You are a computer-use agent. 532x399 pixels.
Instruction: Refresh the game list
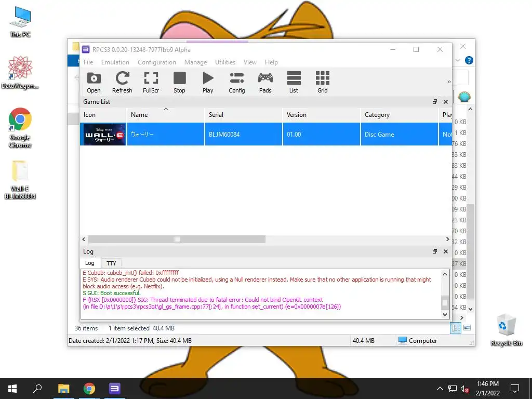point(122,82)
